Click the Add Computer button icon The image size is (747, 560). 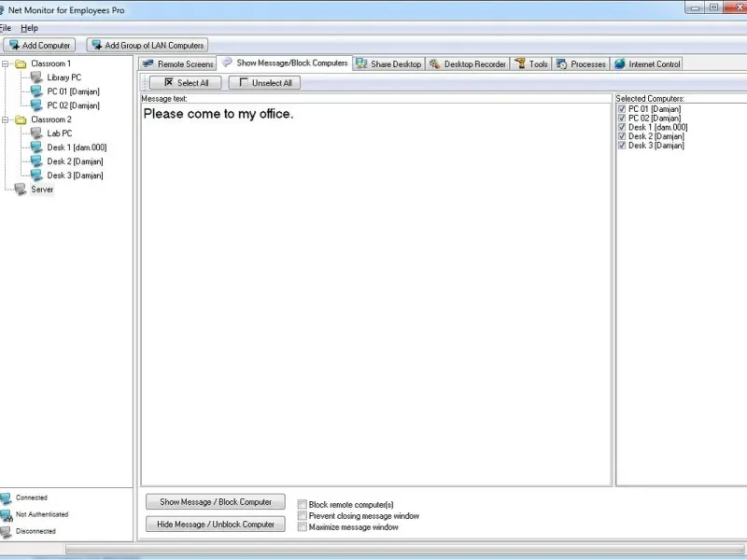click(14, 45)
